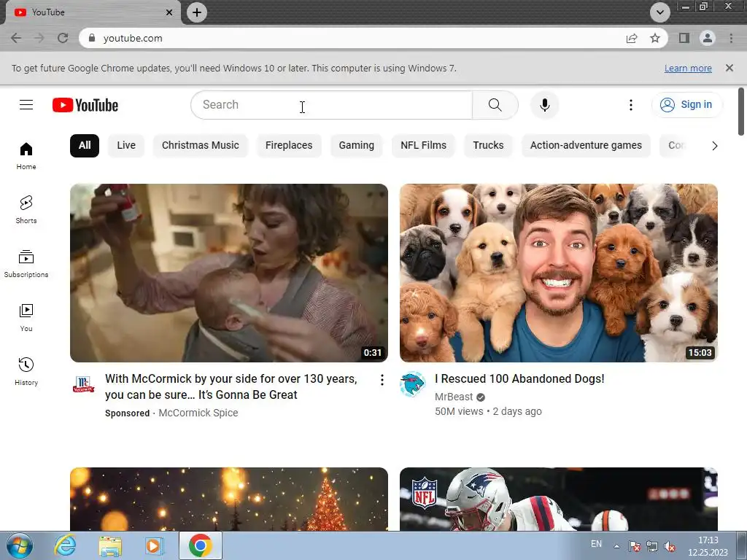
Task: Open the tab search dropdown arrow
Action: pyautogui.click(x=659, y=12)
